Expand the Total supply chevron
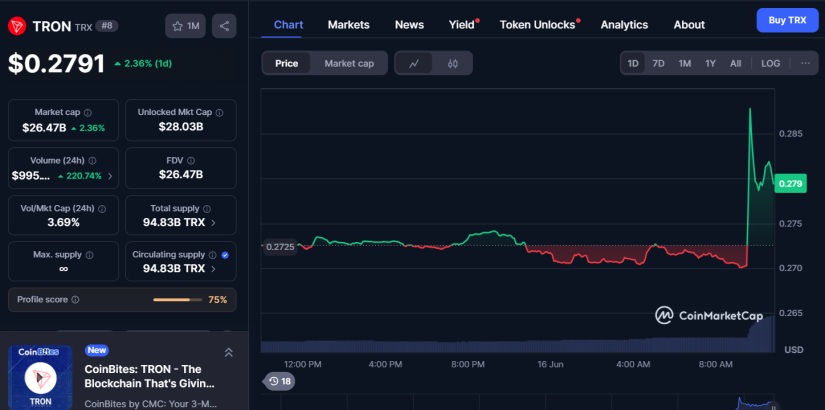 tap(212, 222)
